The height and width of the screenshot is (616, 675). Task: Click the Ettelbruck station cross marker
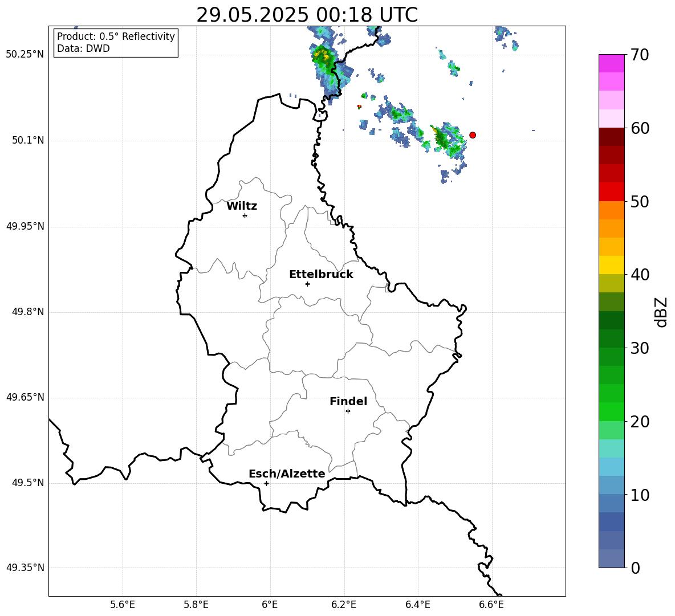pos(307,284)
